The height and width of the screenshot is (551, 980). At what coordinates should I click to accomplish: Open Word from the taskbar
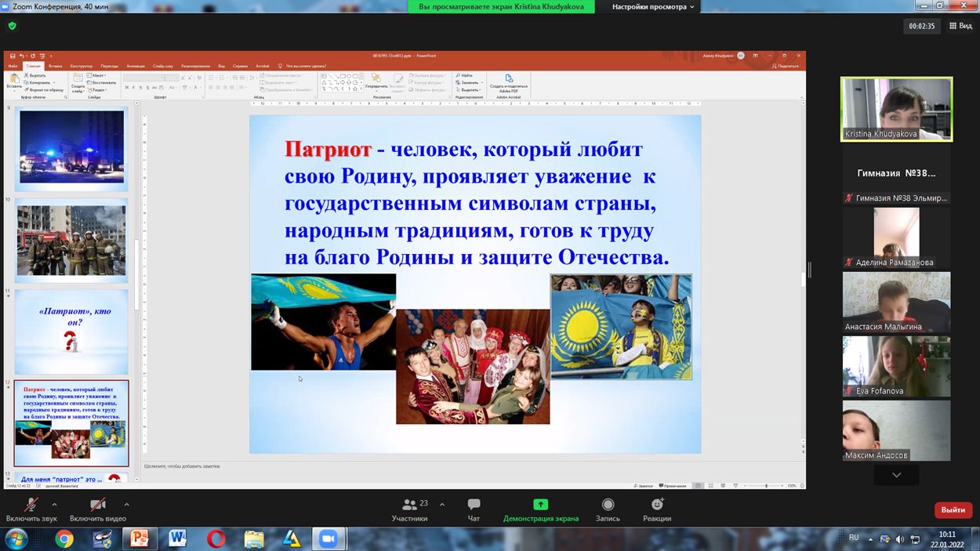[x=178, y=538]
